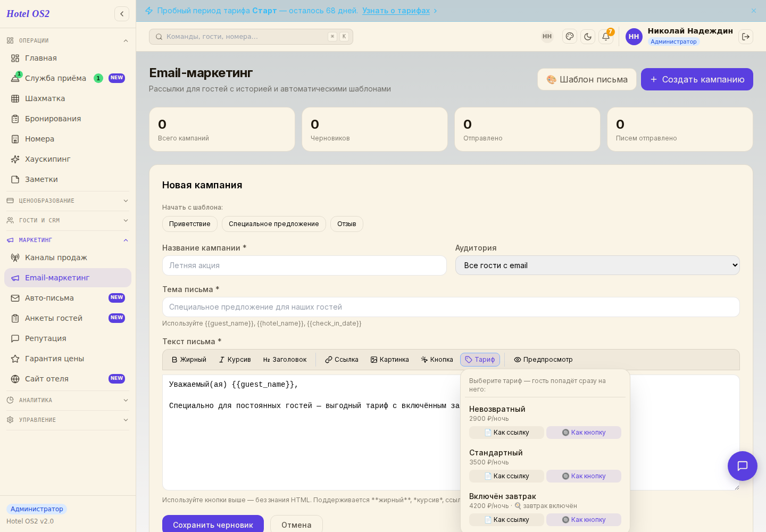The image size is (766, 532).
Task: Choose the Отзыв template
Action: [347, 224]
